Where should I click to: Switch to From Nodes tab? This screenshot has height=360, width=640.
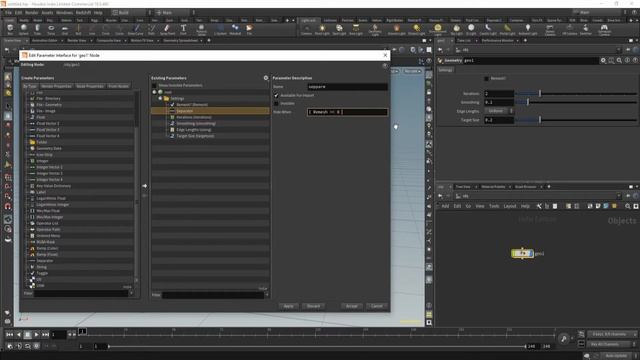coord(118,86)
